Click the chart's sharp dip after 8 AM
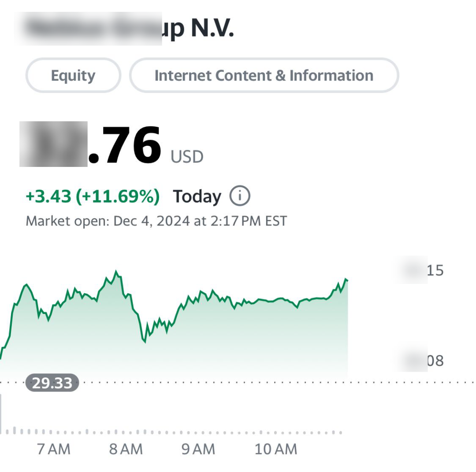The height and width of the screenshot is (472, 476). [x=144, y=341]
